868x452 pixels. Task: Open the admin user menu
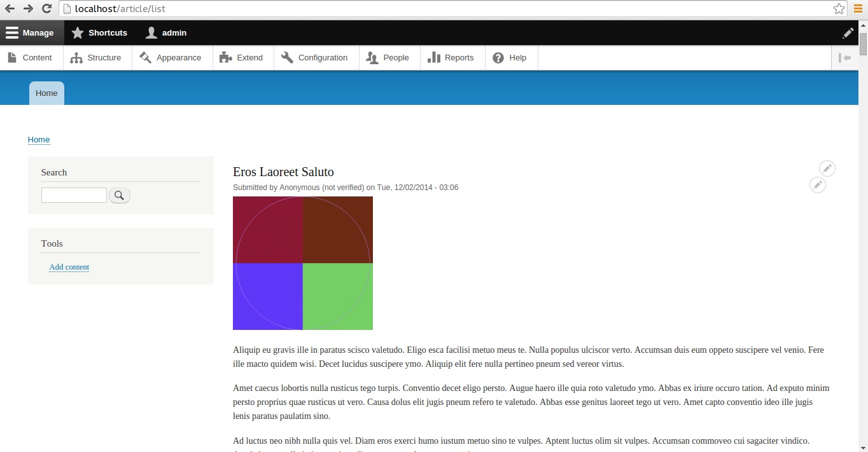point(166,32)
